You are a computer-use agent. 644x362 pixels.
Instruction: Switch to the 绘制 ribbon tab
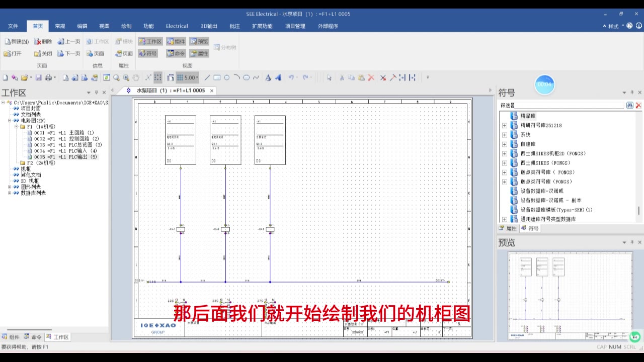click(x=126, y=26)
